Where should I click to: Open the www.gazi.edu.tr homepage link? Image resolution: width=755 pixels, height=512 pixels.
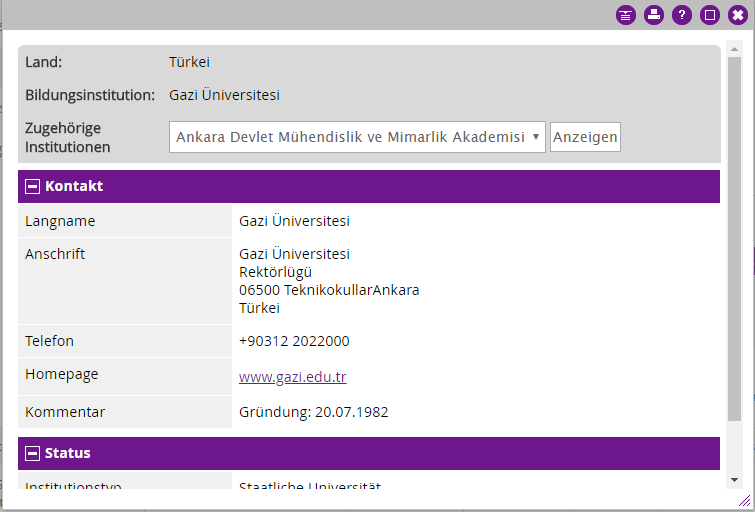292,377
